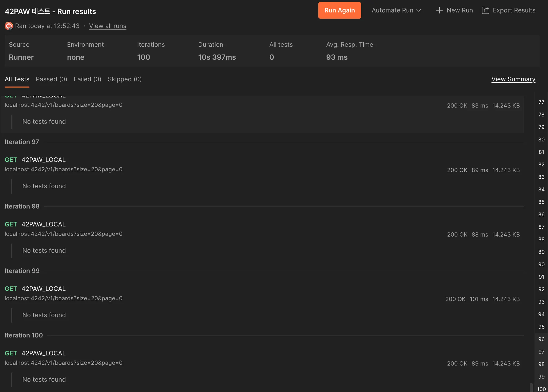The image size is (548, 392).
Task: Open the View Summary link
Action: (513, 79)
